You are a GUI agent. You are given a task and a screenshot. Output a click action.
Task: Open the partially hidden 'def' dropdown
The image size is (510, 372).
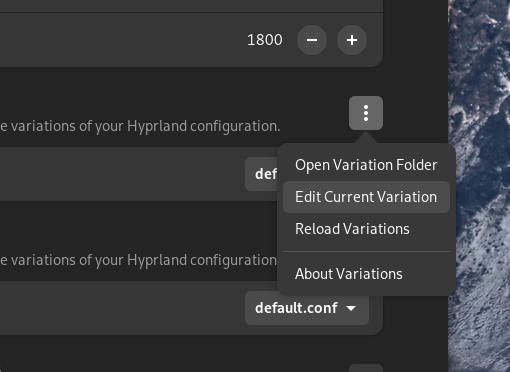tap(261, 174)
